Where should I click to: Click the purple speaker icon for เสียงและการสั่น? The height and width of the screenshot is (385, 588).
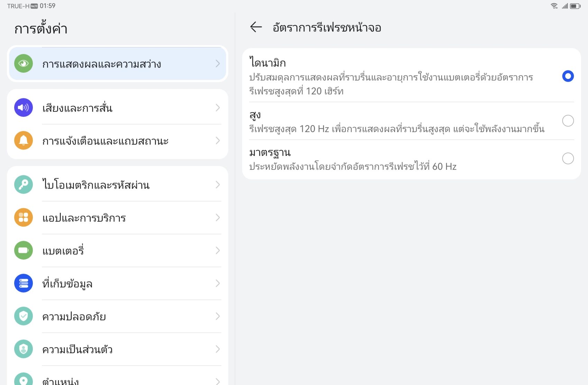pos(24,108)
